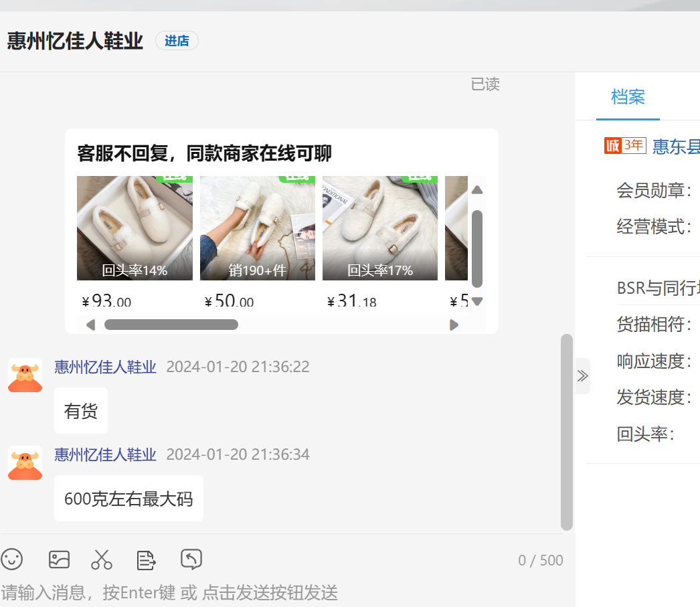Open the 惠东县 link in profile panel

click(x=676, y=147)
